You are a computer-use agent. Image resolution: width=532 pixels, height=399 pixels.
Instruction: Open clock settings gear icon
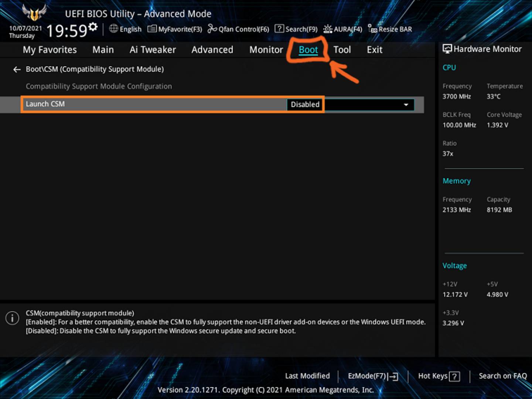click(93, 27)
